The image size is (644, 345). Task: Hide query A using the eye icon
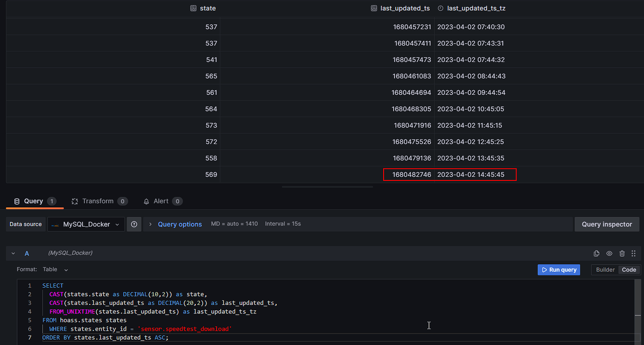coord(609,253)
